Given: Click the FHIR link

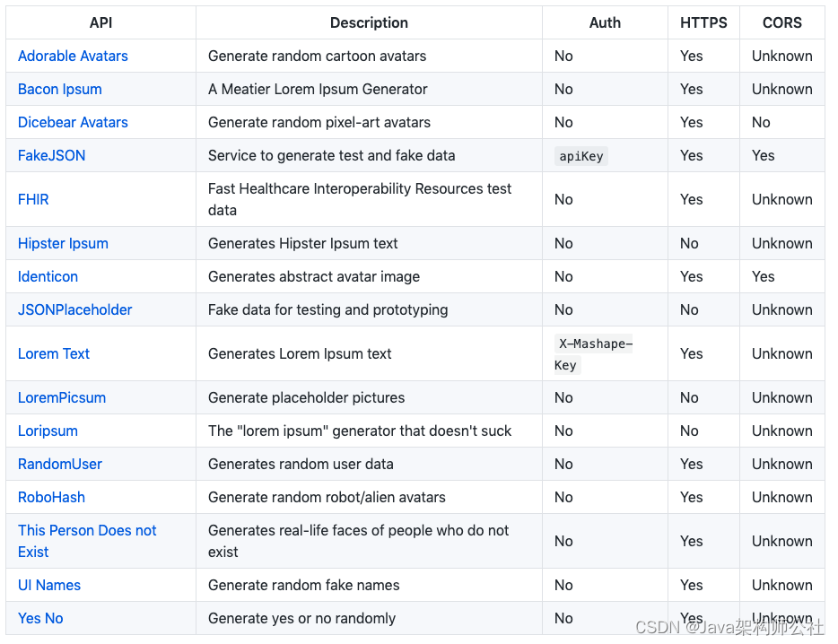Looking at the screenshot, I should click(33, 199).
